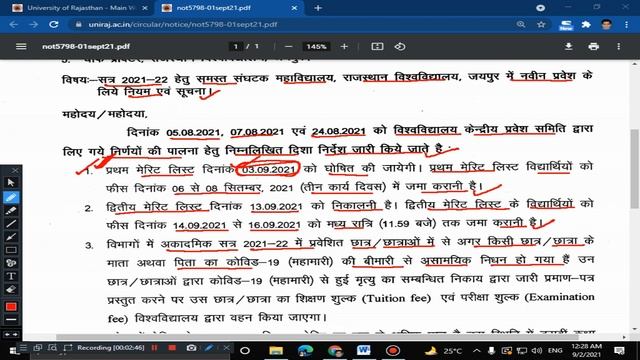This screenshot has height=360, width=640.
Task: Open File Explorer from taskbar
Action: pyautogui.click(x=276, y=351)
